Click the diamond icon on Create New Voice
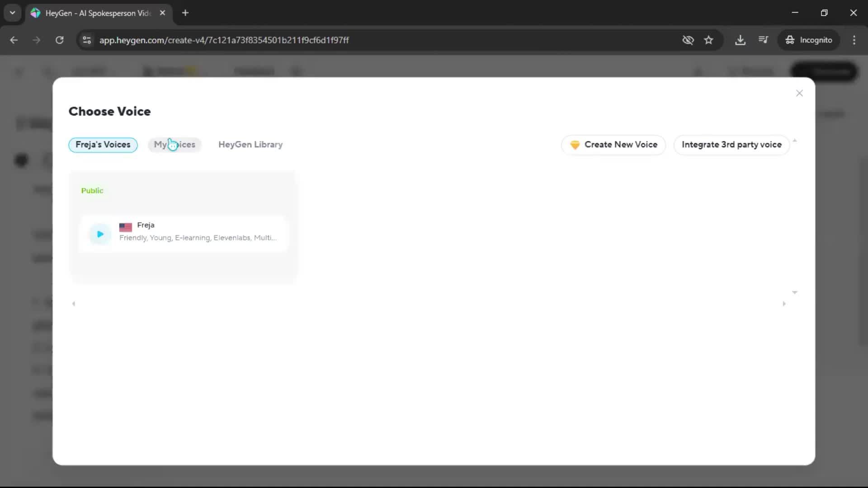The height and width of the screenshot is (488, 868). 575,145
